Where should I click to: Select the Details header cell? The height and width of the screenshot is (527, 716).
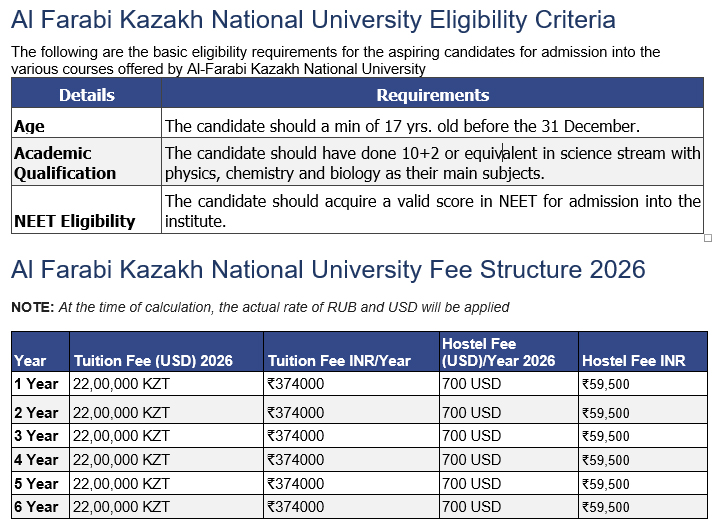point(87,96)
